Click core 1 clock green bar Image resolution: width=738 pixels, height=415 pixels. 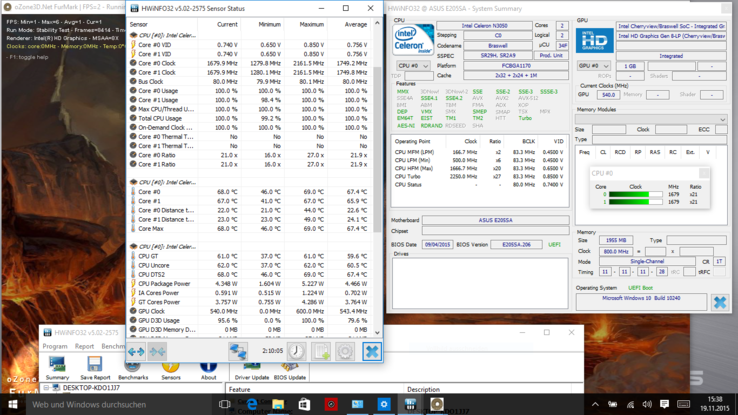(x=635, y=202)
